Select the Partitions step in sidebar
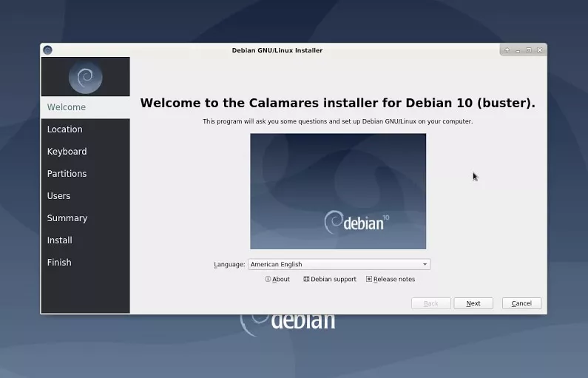Screen dimensions: 588x378 click(86, 174)
